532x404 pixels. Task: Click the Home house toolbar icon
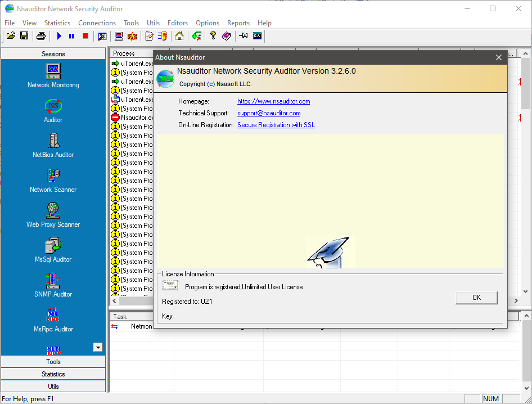point(179,35)
